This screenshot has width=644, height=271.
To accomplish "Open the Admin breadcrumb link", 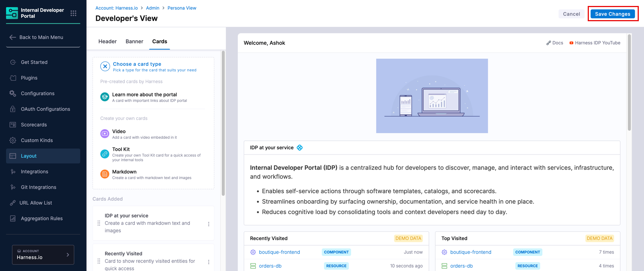I will [152, 8].
